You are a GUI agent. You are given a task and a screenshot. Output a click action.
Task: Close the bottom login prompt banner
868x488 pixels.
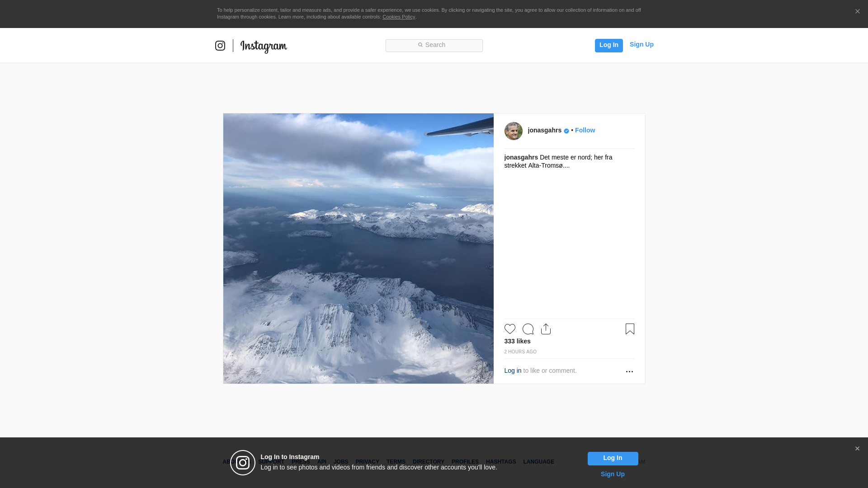coord(857,449)
